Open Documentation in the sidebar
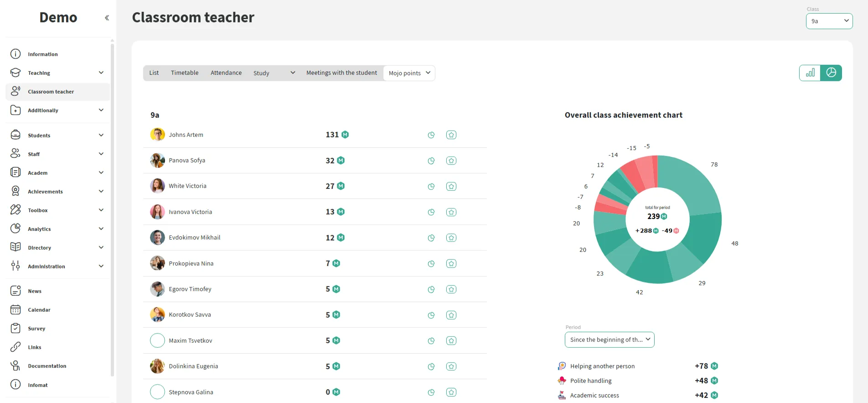Screen dimensions: 868x403 (47, 366)
